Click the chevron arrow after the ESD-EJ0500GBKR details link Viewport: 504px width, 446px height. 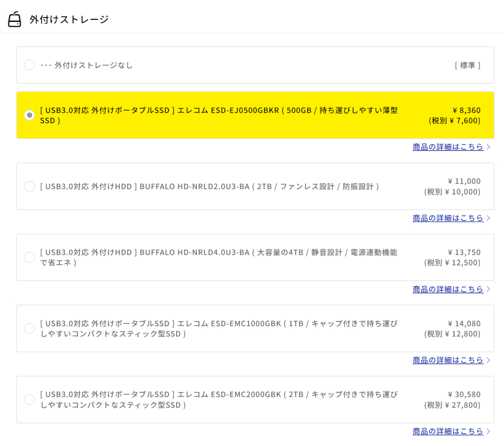488,147
